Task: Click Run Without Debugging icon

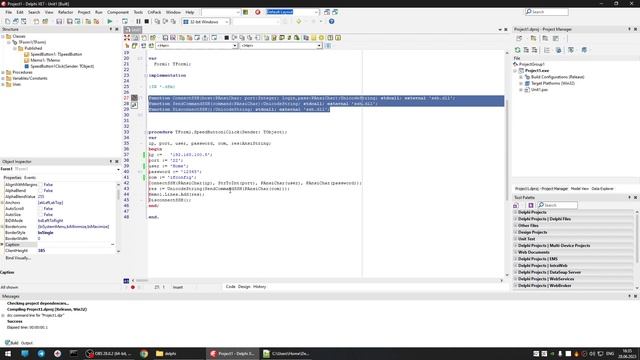Action: point(124,21)
